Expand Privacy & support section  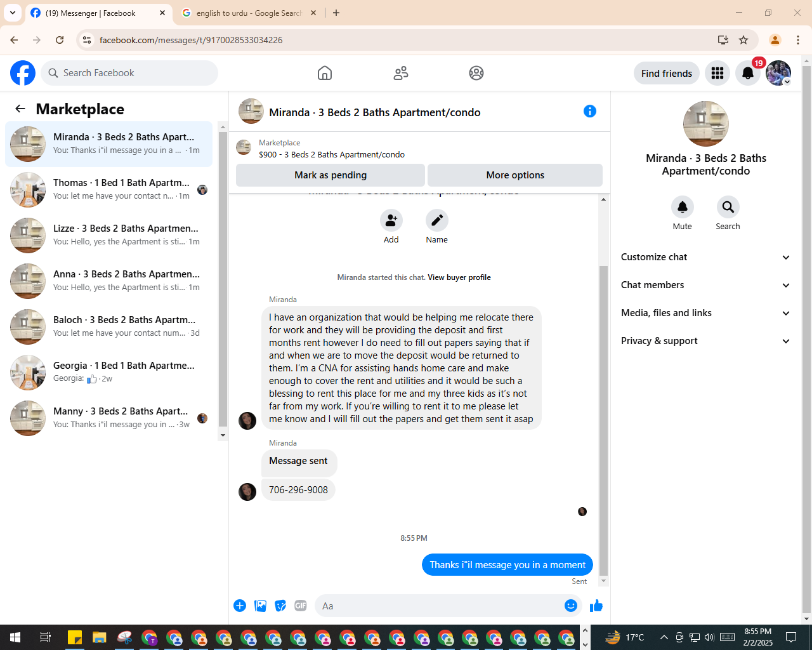point(706,341)
